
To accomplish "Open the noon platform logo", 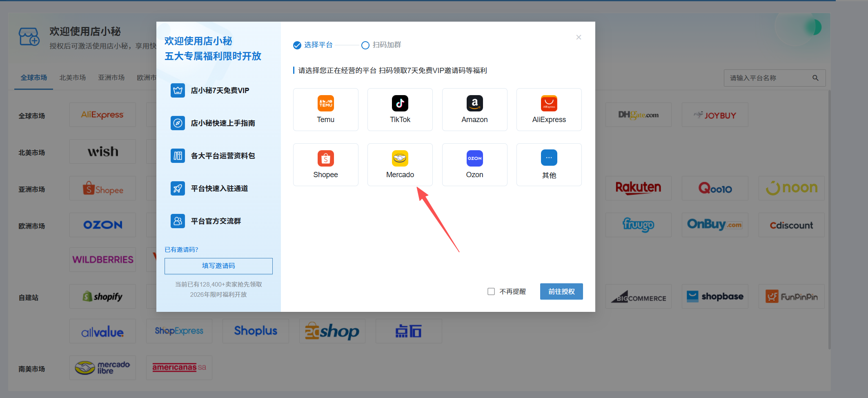I will [791, 188].
